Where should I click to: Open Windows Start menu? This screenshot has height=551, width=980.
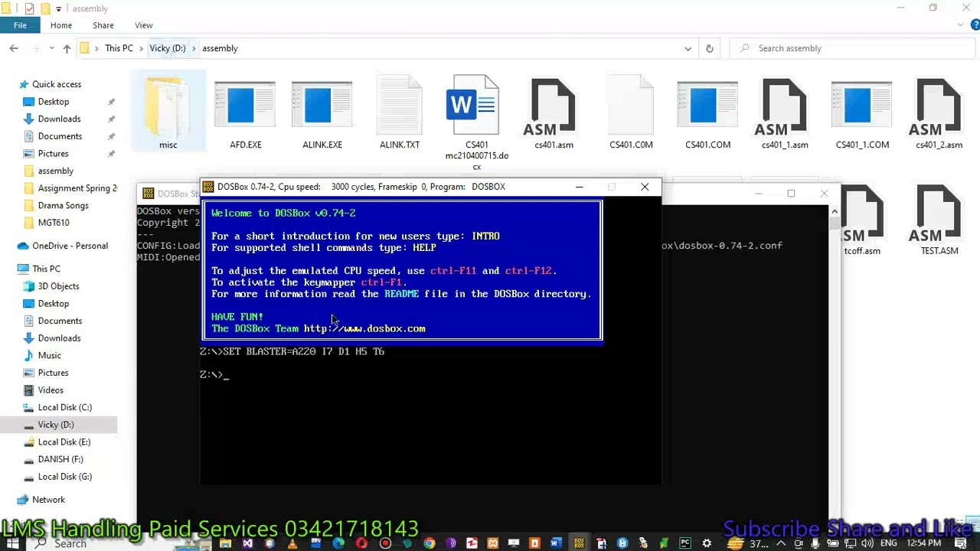click(x=12, y=543)
